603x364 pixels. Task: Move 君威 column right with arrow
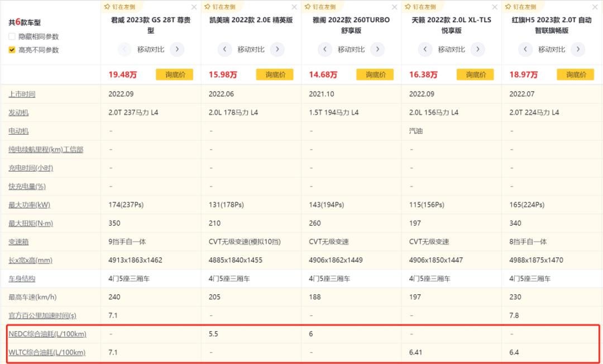177,49
